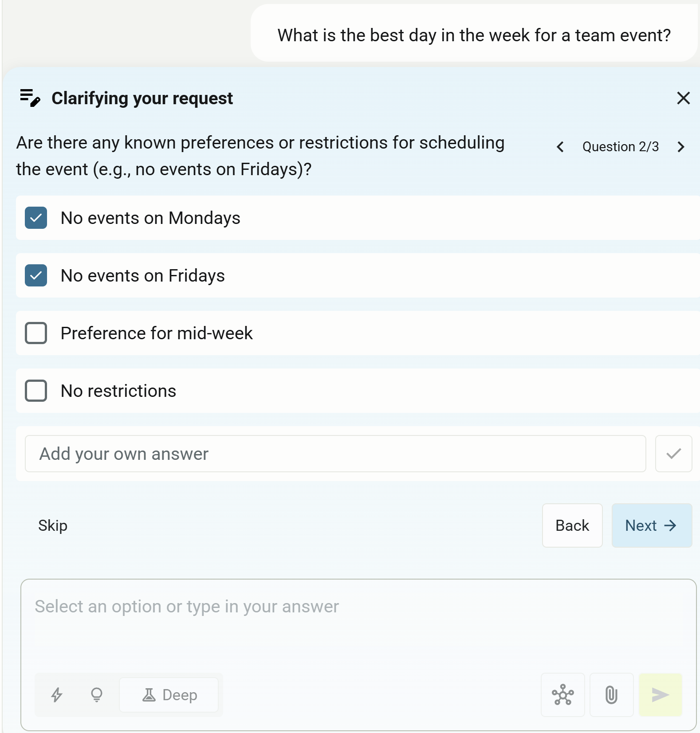The width and height of the screenshot is (700, 733).
Task: Click the send message arrow icon
Action: [660, 695]
